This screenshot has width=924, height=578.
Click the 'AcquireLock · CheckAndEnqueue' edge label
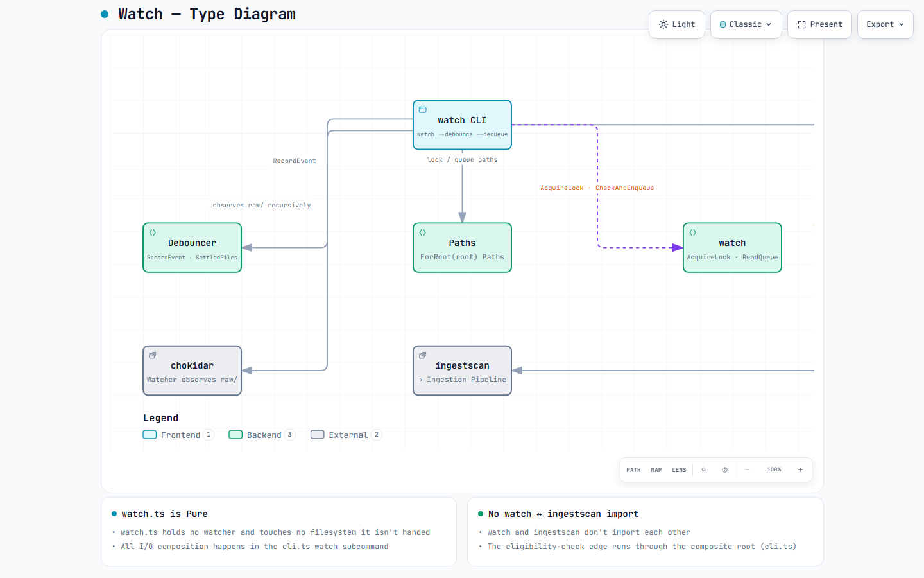(x=597, y=188)
